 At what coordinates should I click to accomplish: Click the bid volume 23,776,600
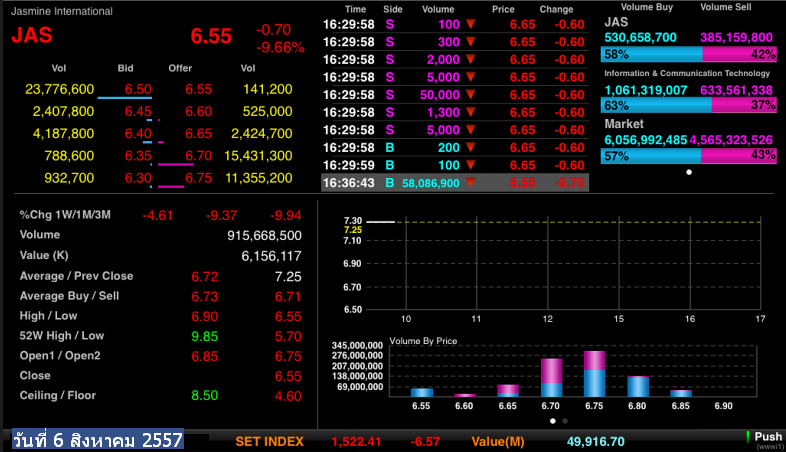[60, 89]
